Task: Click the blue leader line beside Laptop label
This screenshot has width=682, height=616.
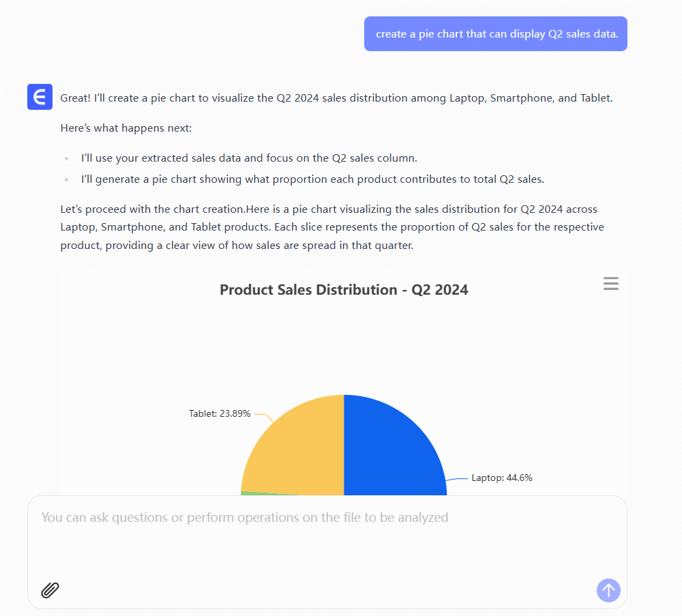Action: coord(458,479)
